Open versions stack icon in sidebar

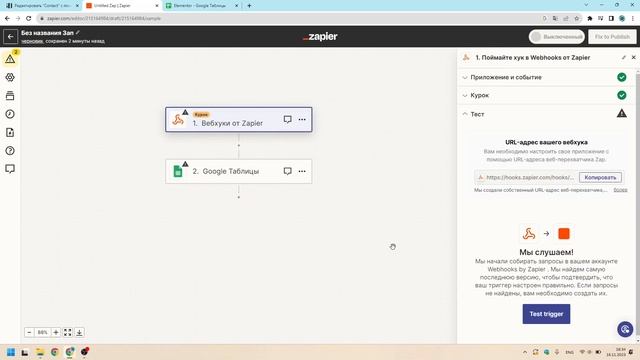click(10, 96)
